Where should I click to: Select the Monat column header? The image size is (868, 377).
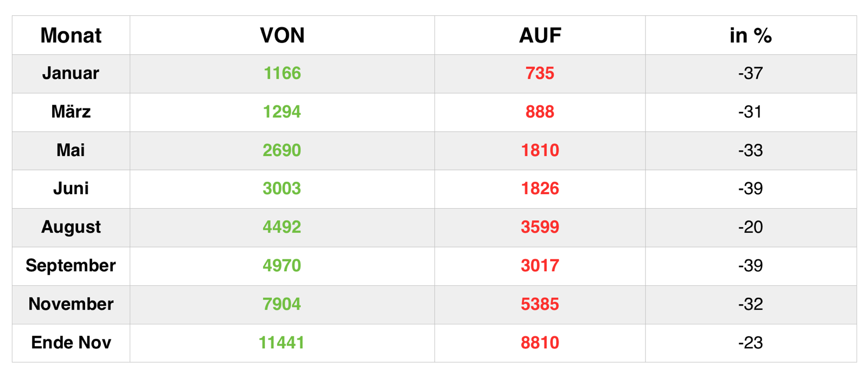click(71, 36)
